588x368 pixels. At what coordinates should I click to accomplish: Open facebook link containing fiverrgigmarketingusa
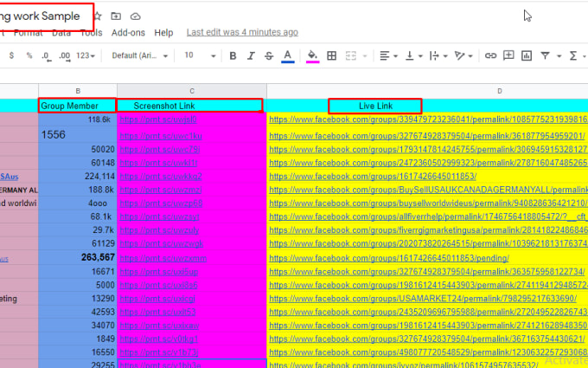(x=429, y=230)
